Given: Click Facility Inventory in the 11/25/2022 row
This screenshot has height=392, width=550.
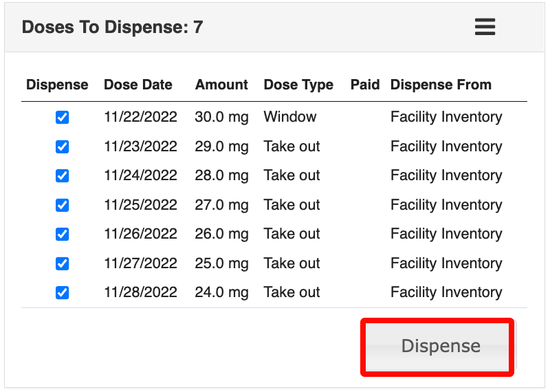Looking at the screenshot, I should pyautogui.click(x=446, y=205).
